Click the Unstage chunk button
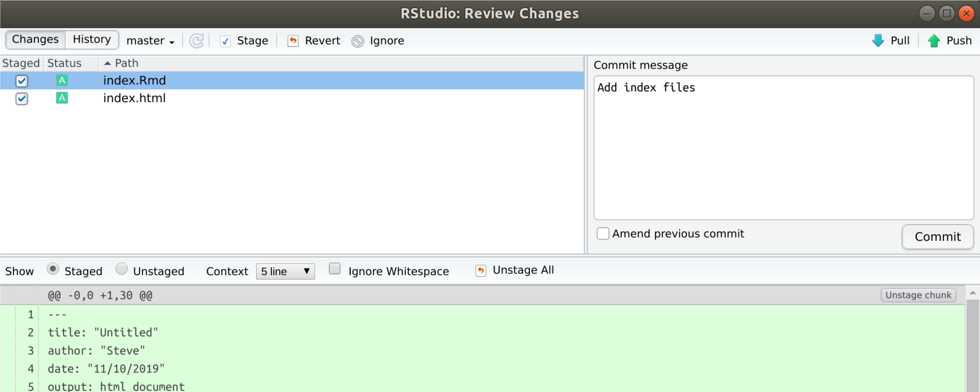This screenshot has width=980, height=392. click(918, 295)
